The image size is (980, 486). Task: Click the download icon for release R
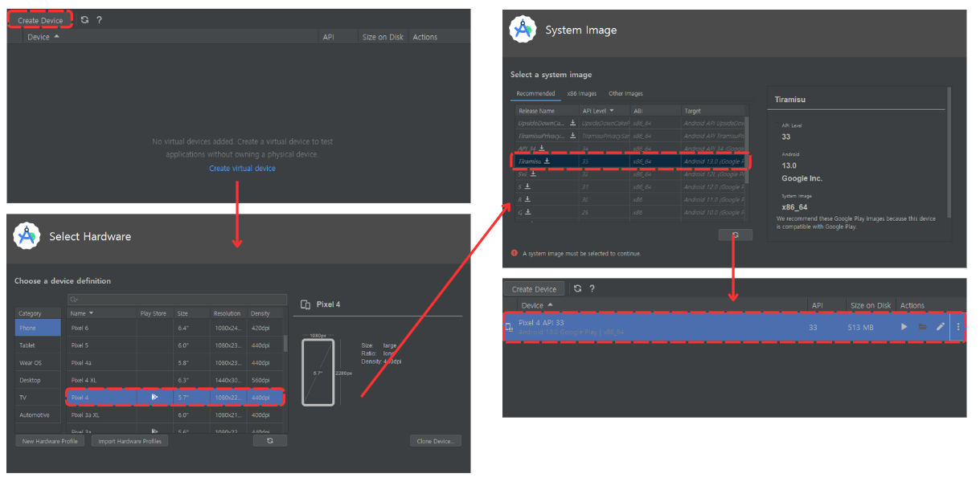(528, 199)
